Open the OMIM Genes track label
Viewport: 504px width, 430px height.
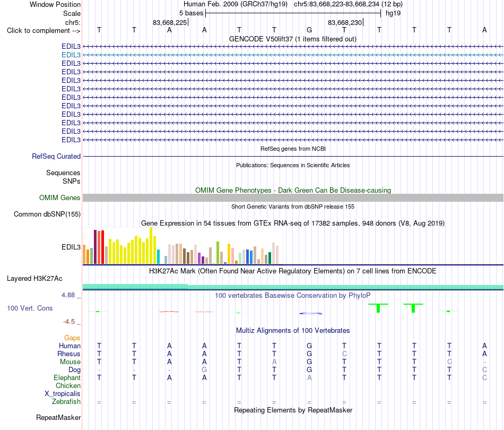[x=60, y=198]
